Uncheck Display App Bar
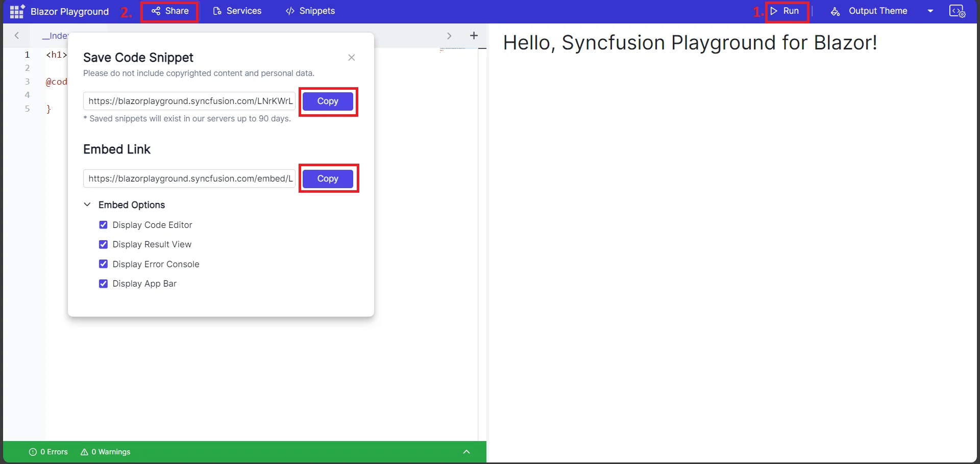This screenshot has height=464, width=980. click(x=104, y=283)
